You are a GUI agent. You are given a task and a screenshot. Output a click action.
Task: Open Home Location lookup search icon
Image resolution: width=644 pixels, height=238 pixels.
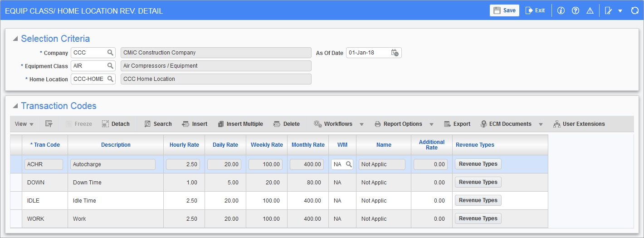click(x=110, y=79)
